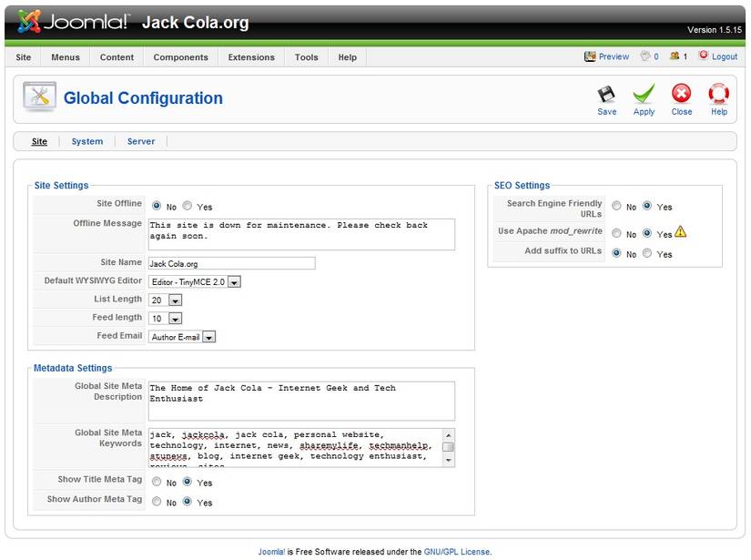Click the Help toolbar button label

point(719,112)
